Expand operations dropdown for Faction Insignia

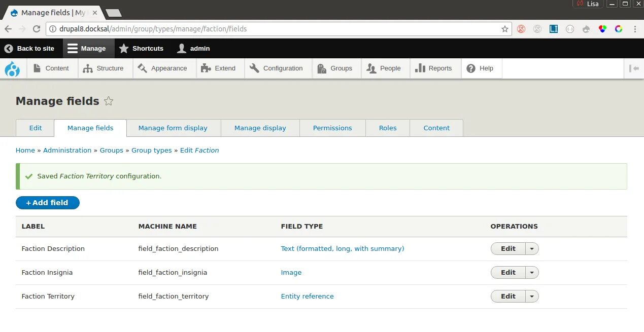pos(532,273)
